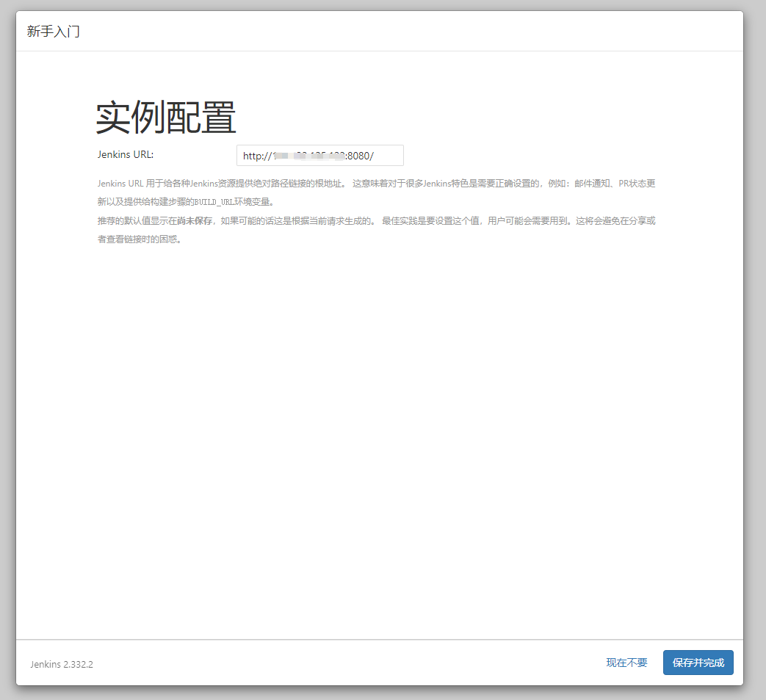
Task: Click the Jenkins 2.332.2 version text
Action: (x=62, y=664)
